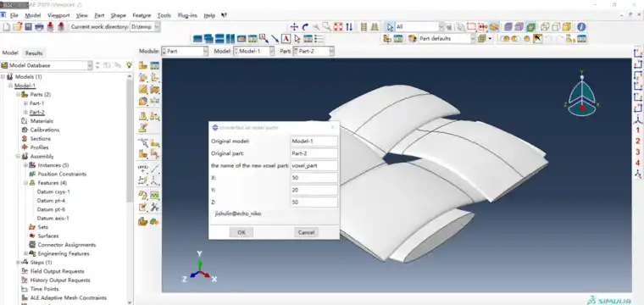Select the Box Zoom tool
This screenshot has width=644, height=305.
tap(327, 27)
